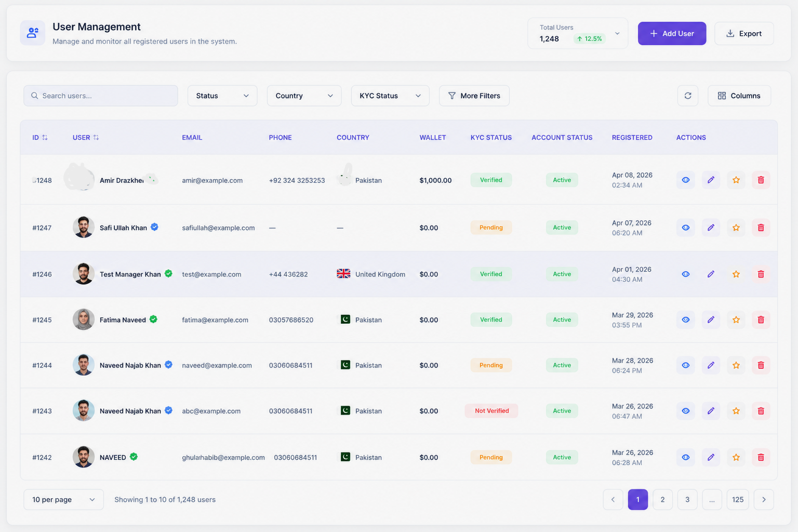Delete user Test Manager Khan
Image resolution: width=798 pixels, height=532 pixels.
[x=761, y=274]
